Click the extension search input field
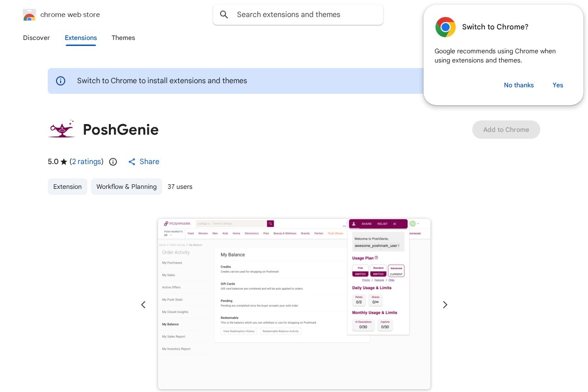 point(298,15)
